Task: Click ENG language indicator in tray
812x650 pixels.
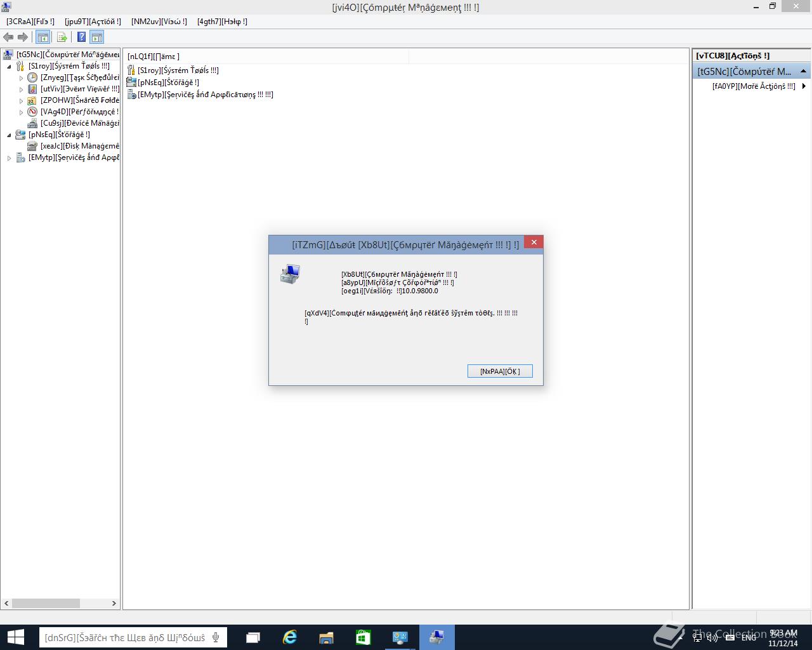Action: coord(749,637)
